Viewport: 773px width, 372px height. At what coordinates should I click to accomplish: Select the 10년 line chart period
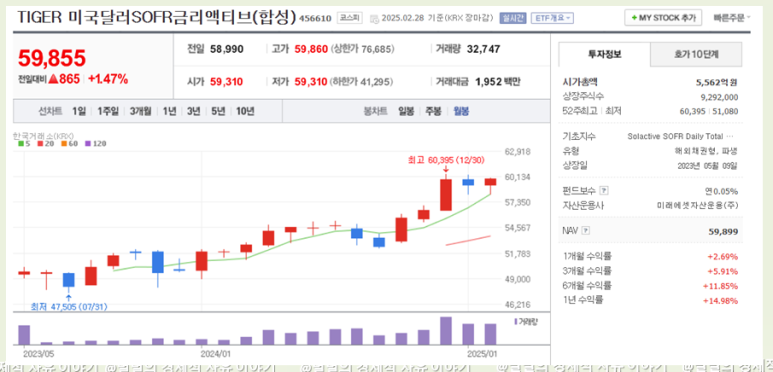click(245, 111)
